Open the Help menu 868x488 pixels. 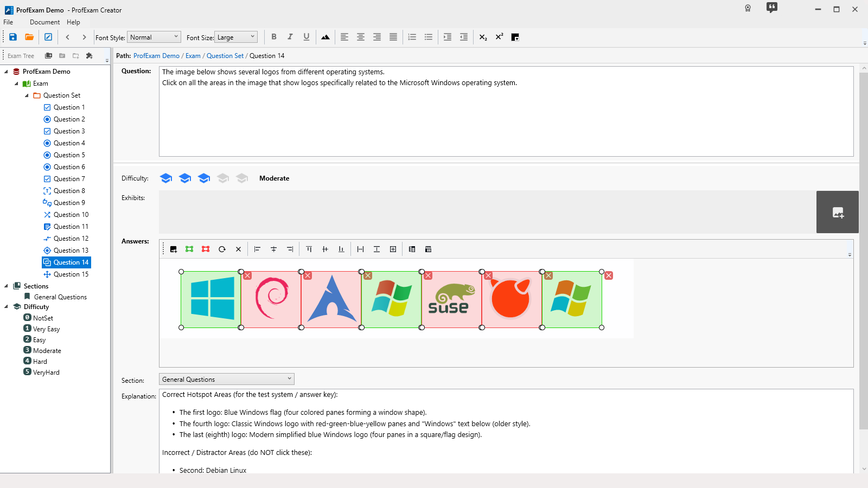[73, 22]
